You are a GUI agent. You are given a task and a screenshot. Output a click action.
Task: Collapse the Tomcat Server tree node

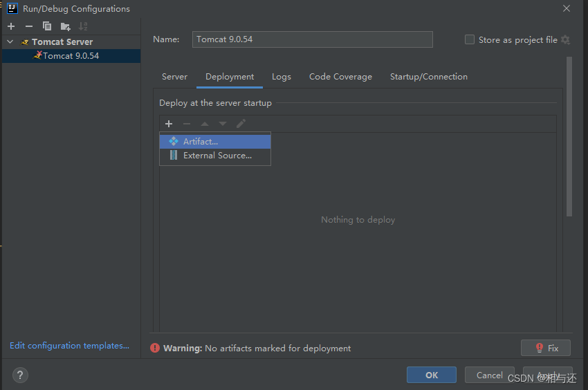pos(10,41)
